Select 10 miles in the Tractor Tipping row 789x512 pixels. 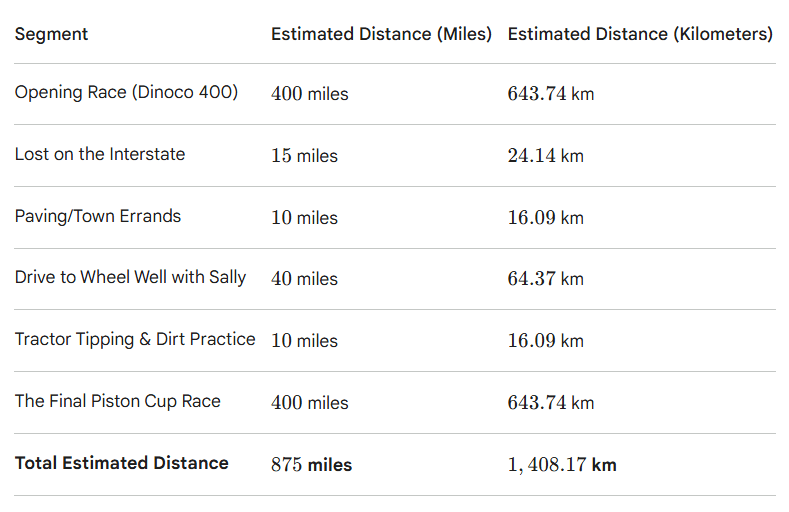[x=304, y=340]
